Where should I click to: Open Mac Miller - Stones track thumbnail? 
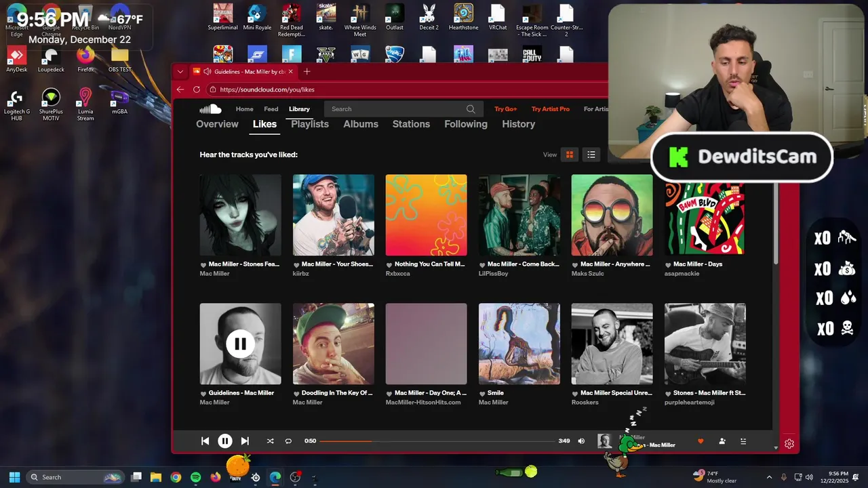point(240,215)
